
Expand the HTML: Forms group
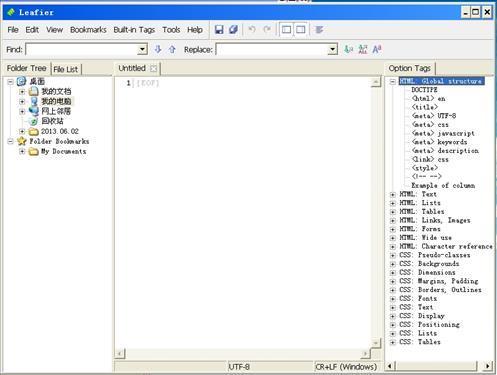click(x=393, y=229)
